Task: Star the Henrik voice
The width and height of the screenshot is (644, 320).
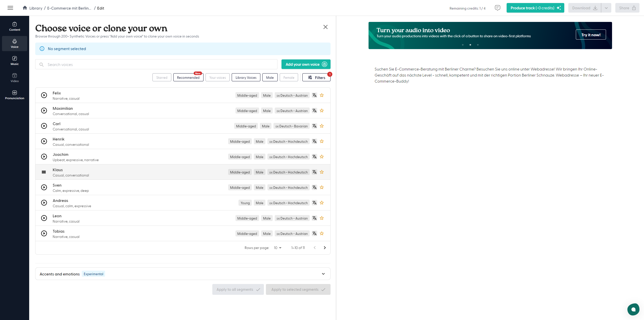Action: (322, 141)
